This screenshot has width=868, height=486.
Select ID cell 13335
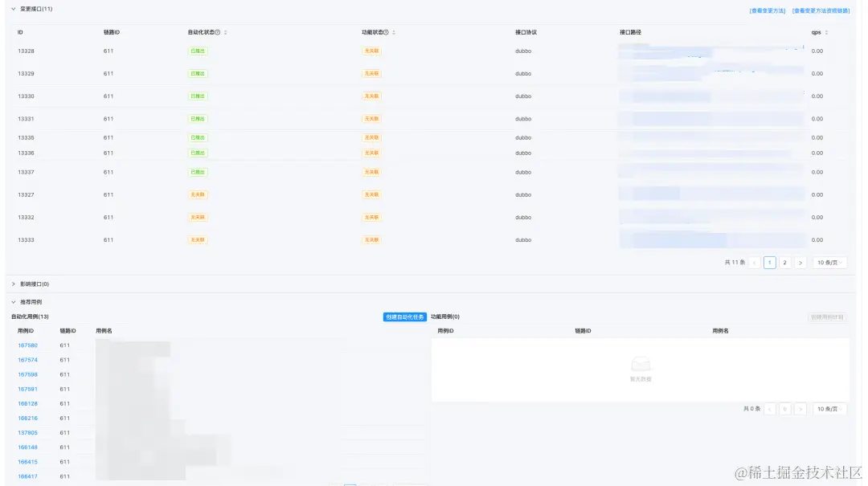click(26, 138)
